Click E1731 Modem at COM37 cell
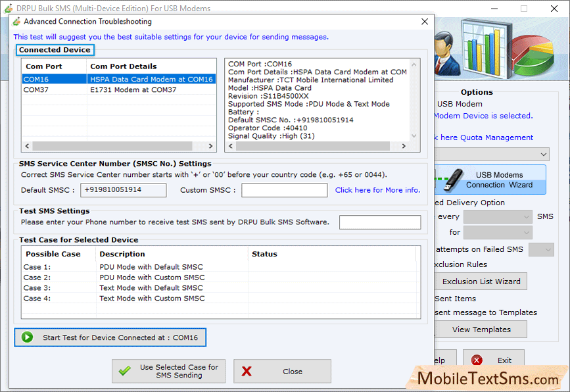Screen dimensions: 570x392 click(x=151, y=90)
